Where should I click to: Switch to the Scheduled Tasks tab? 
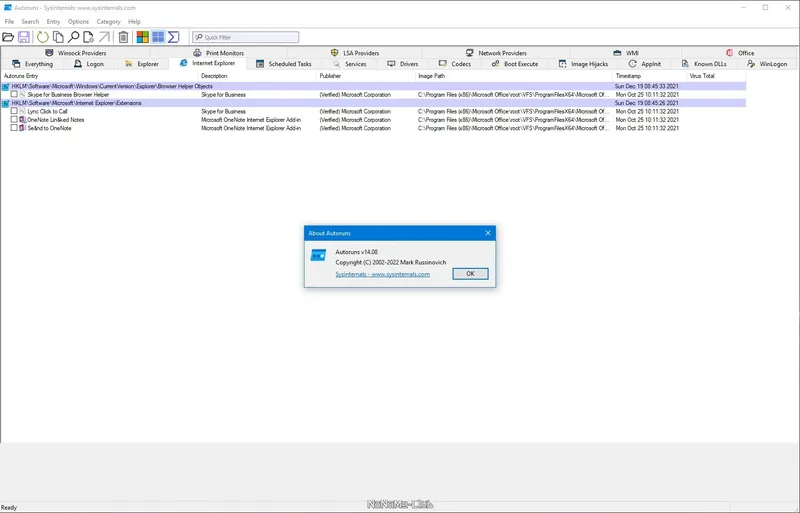pos(284,64)
